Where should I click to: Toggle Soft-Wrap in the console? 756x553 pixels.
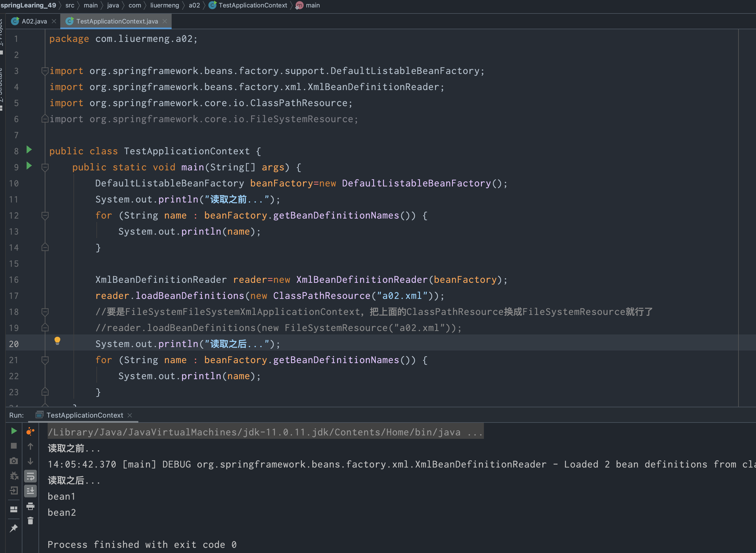coord(30,476)
